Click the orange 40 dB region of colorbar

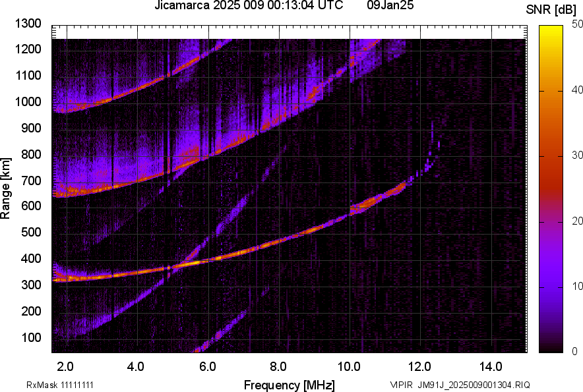(x=551, y=91)
